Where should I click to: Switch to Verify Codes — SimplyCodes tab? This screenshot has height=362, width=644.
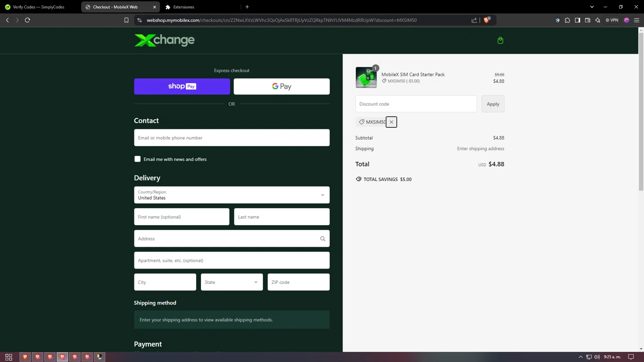39,7
